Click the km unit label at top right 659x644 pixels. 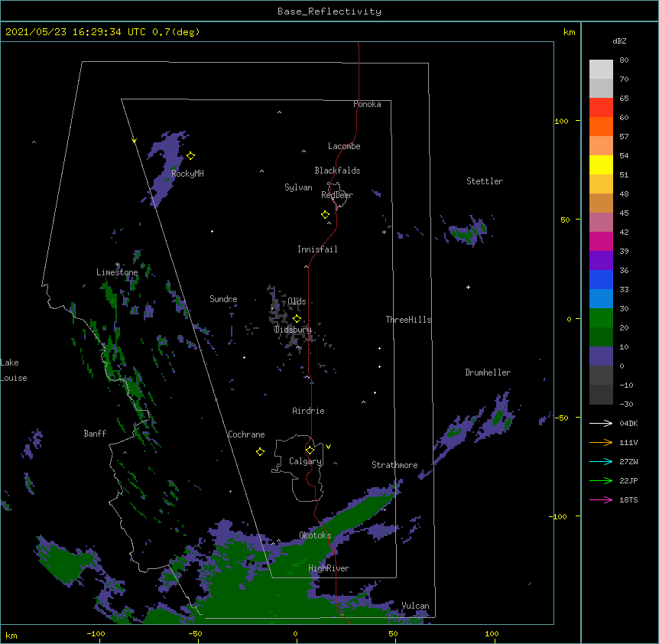tap(570, 32)
